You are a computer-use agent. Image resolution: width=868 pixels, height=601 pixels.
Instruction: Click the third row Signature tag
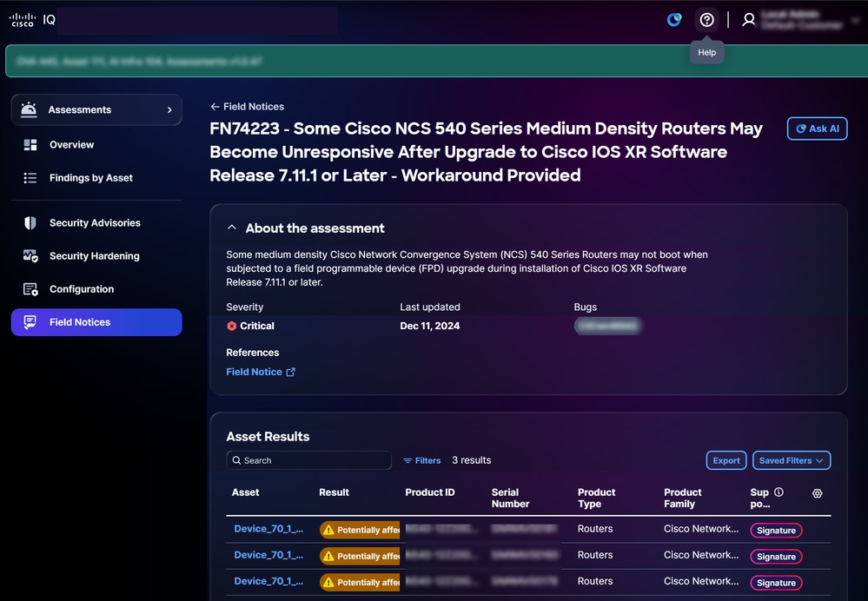click(x=776, y=583)
